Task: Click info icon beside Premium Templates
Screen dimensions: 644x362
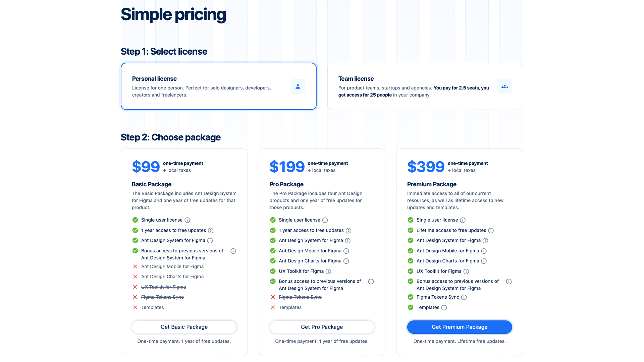Action: click(x=444, y=308)
